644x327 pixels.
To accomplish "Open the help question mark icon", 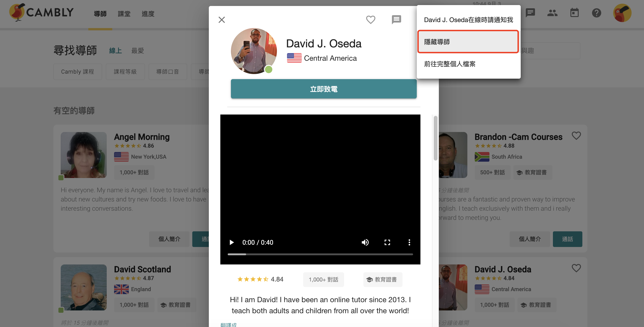I will click(596, 13).
